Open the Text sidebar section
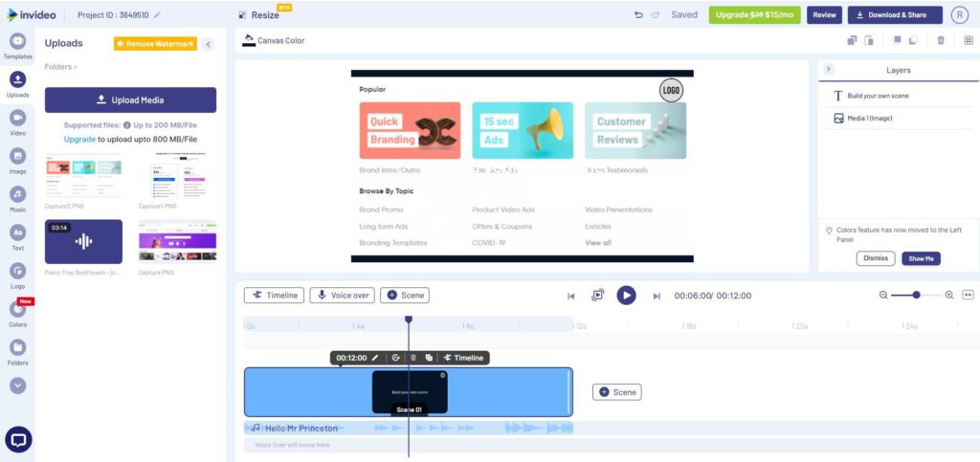The image size is (980, 462). pyautogui.click(x=17, y=237)
